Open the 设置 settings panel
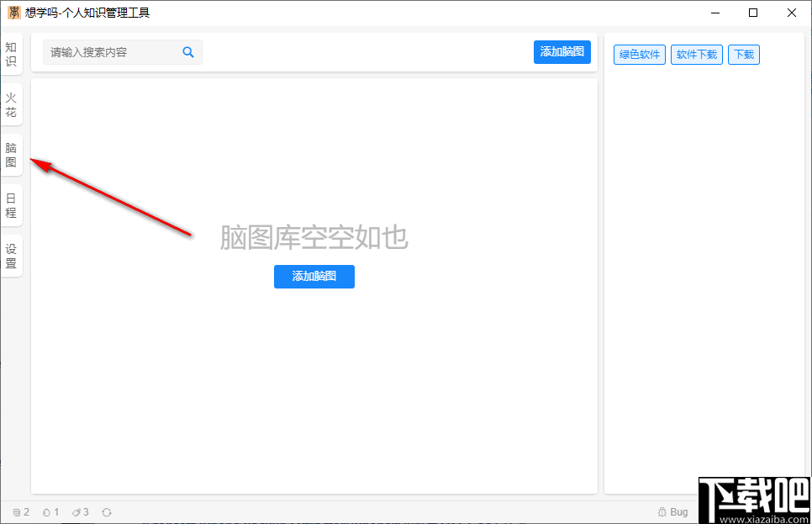Screen dimensions: 812x524 tap(12, 253)
